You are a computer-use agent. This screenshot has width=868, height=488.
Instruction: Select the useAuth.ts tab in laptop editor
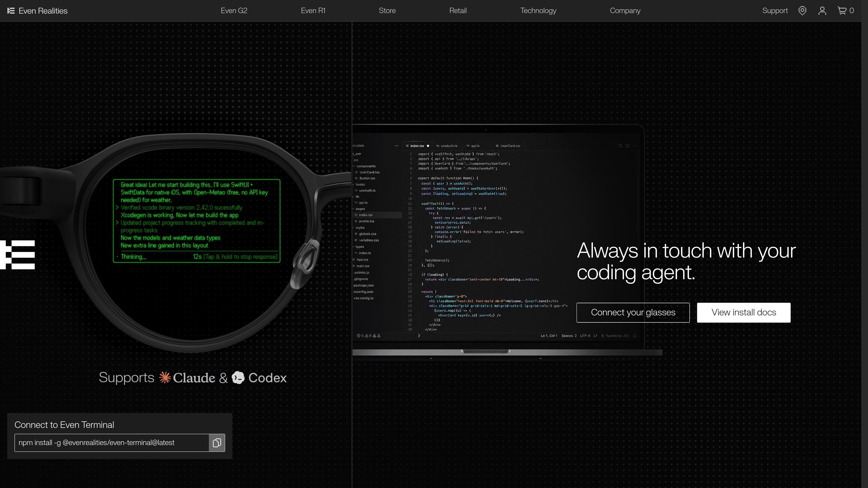tap(446, 146)
